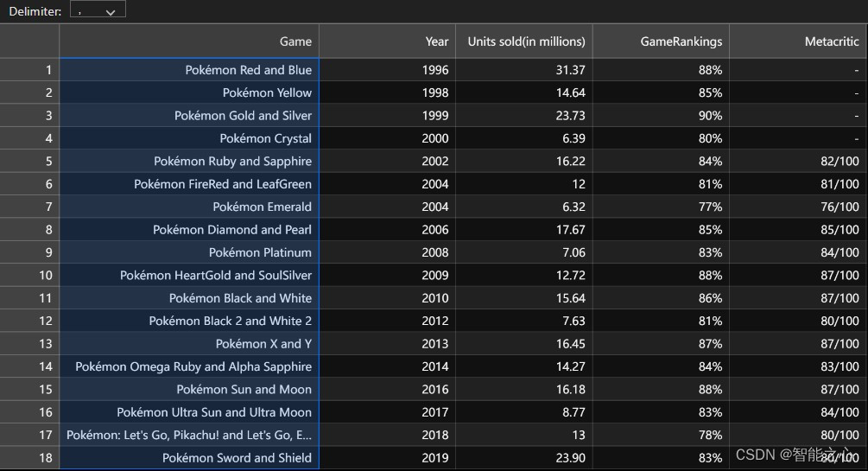Select the Pokémon Platinum cell
The height and width of the screenshot is (471, 868).
[189, 252]
